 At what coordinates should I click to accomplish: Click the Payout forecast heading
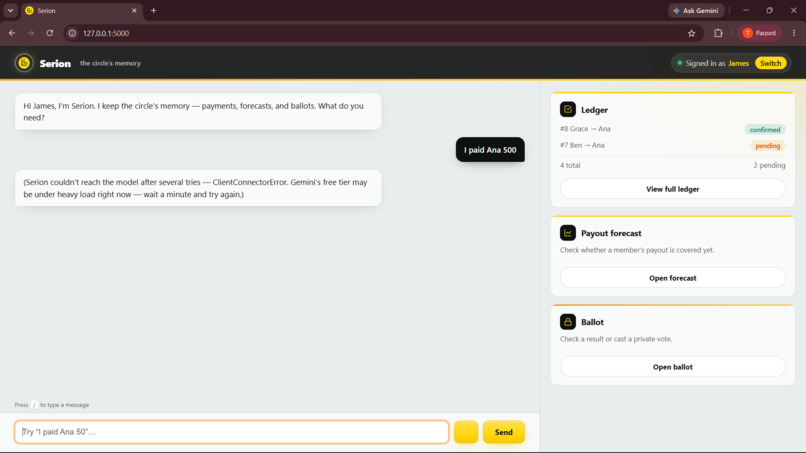tap(611, 233)
